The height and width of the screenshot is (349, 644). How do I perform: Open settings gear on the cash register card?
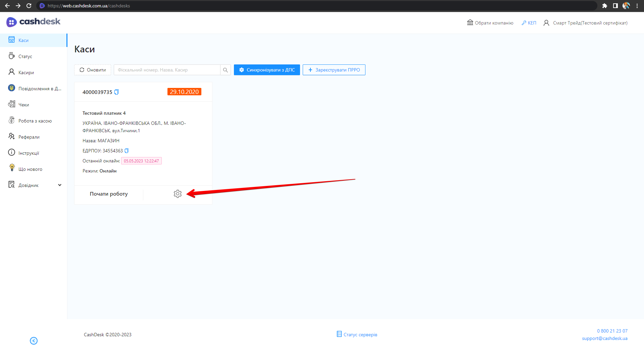click(178, 194)
